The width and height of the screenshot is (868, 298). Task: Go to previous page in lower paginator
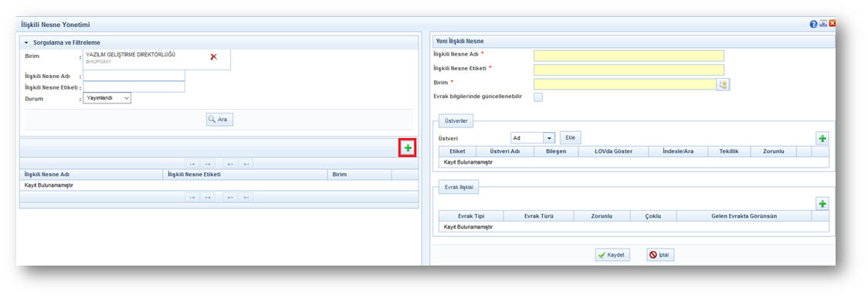208,197
